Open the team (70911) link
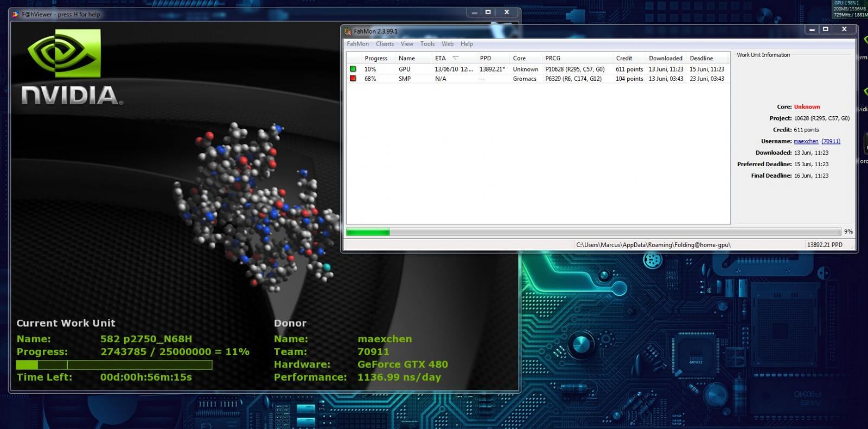Screen dimensions: 868x429 pos(831,141)
